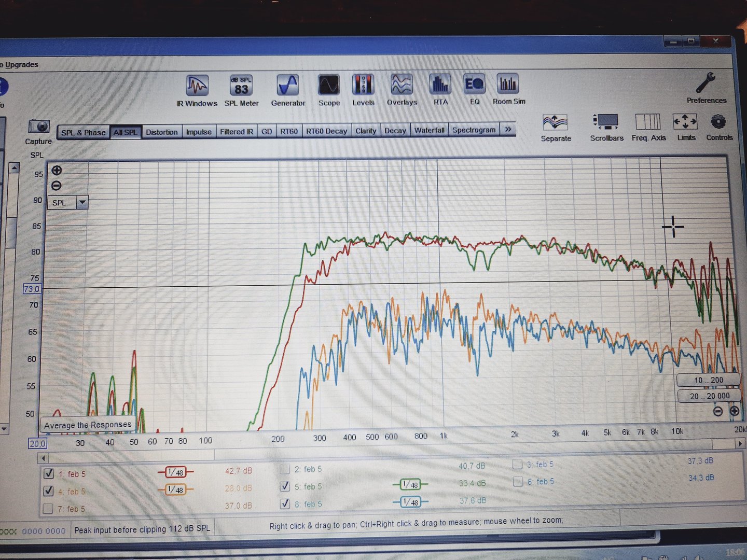The width and height of the screenshot is (747, 560).
Task: Click Average the Responses button
Action: point(88,425)
